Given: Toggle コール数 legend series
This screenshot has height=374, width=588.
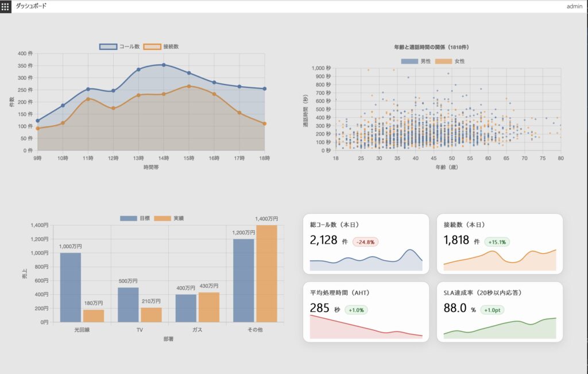Looking at the screenshot, I should (119, 47).
